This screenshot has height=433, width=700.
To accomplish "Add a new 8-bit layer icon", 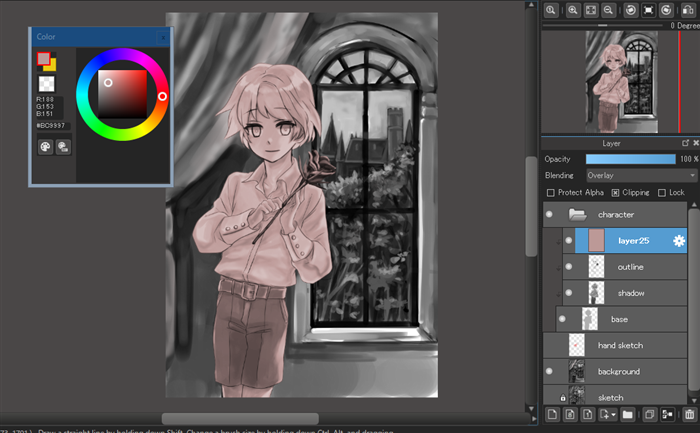I will (x=570, y=415).
